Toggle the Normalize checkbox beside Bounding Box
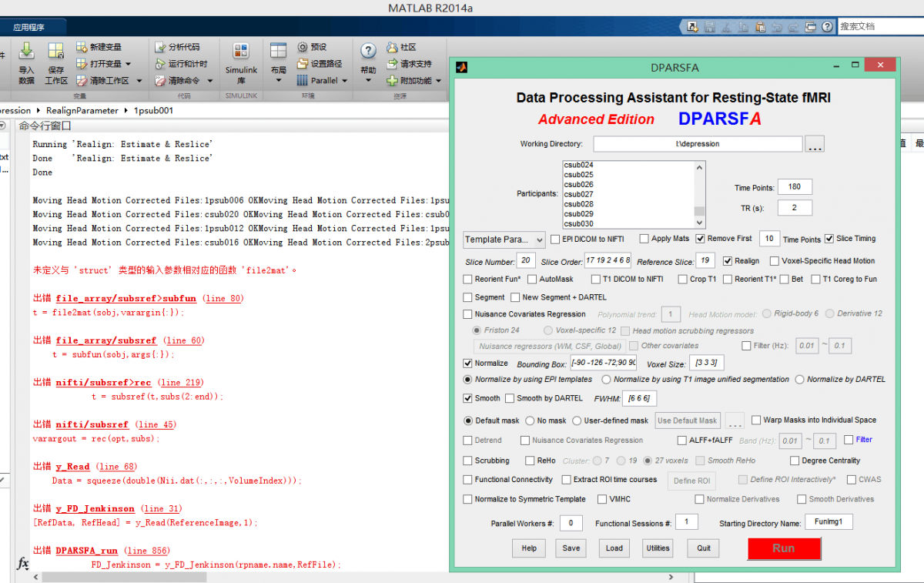The image size is (924, 583). pos(468,363)
